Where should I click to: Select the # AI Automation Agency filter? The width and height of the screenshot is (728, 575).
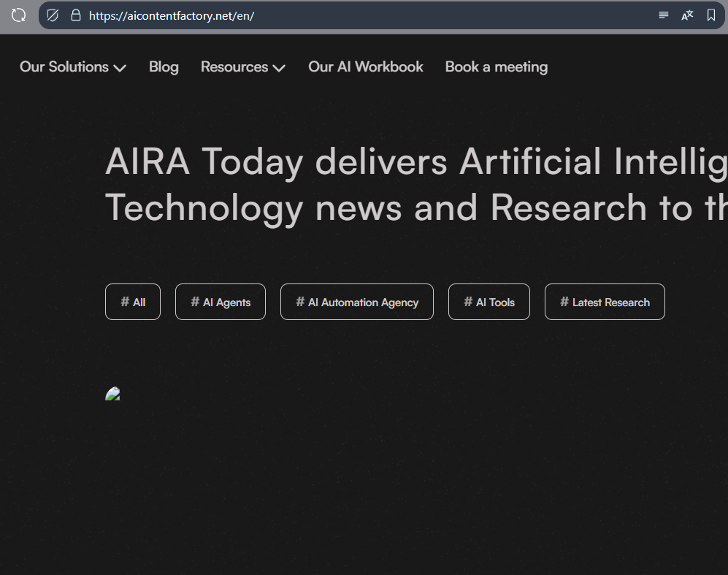tap(357, 302)
